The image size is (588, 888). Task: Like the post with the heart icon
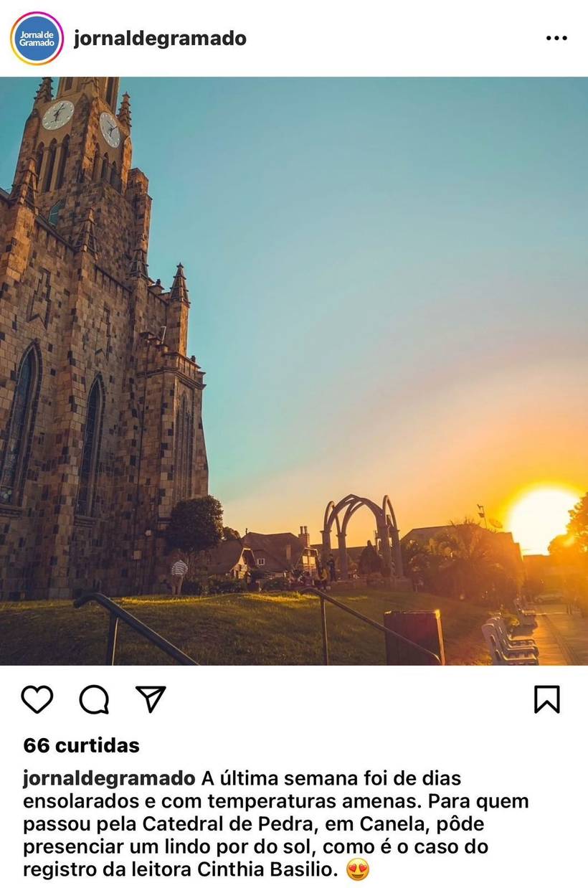click(37, 699)
